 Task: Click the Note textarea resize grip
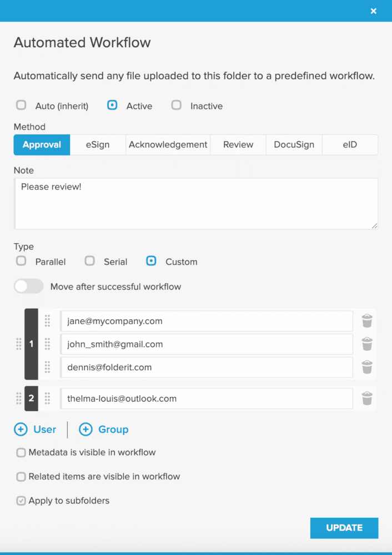click(375, 226)
